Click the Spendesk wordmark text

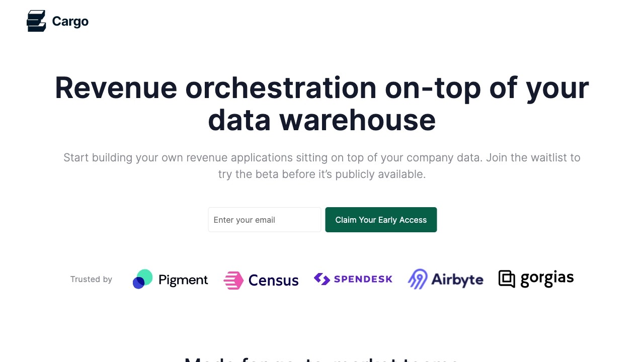[363, 279]
